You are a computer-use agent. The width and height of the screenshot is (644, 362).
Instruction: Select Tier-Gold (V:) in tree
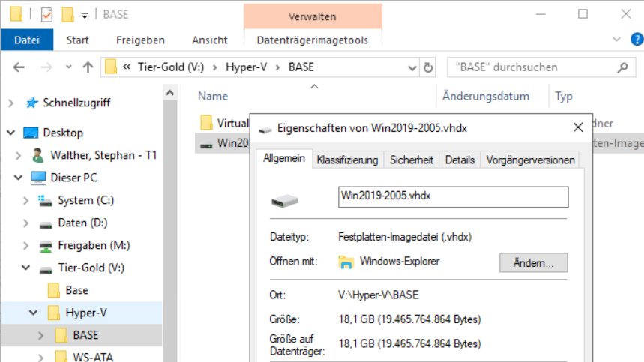click(x=91, y=268)
